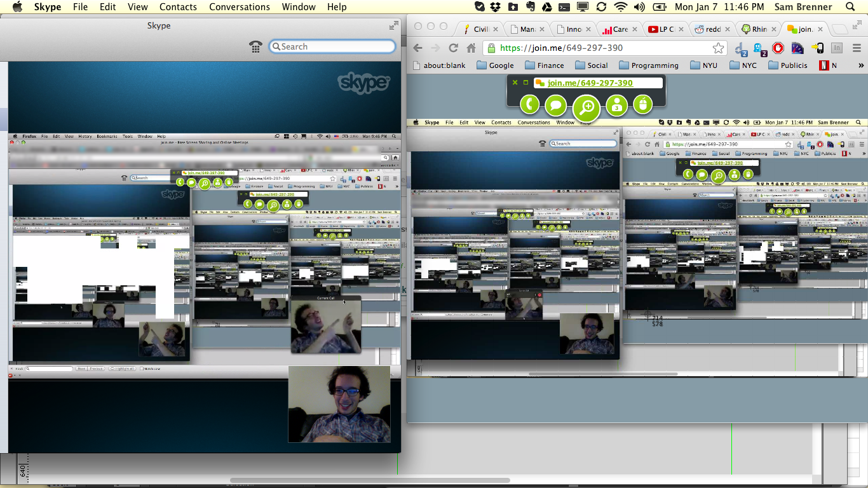Screen dimensions: 868x488
Task: Expand the NYC bookmarks folder
Action: (x=743, y=65)
